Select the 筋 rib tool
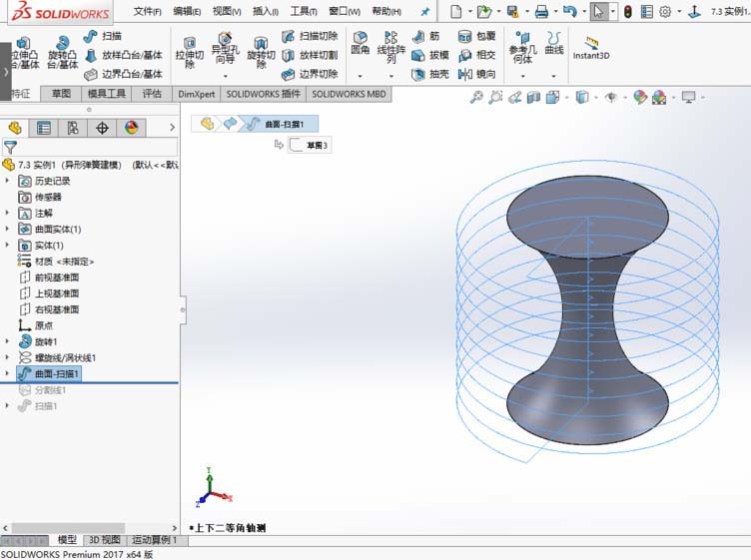Image resolution: width=751 pixels, height=560 pixels. [x=425, y=36]
